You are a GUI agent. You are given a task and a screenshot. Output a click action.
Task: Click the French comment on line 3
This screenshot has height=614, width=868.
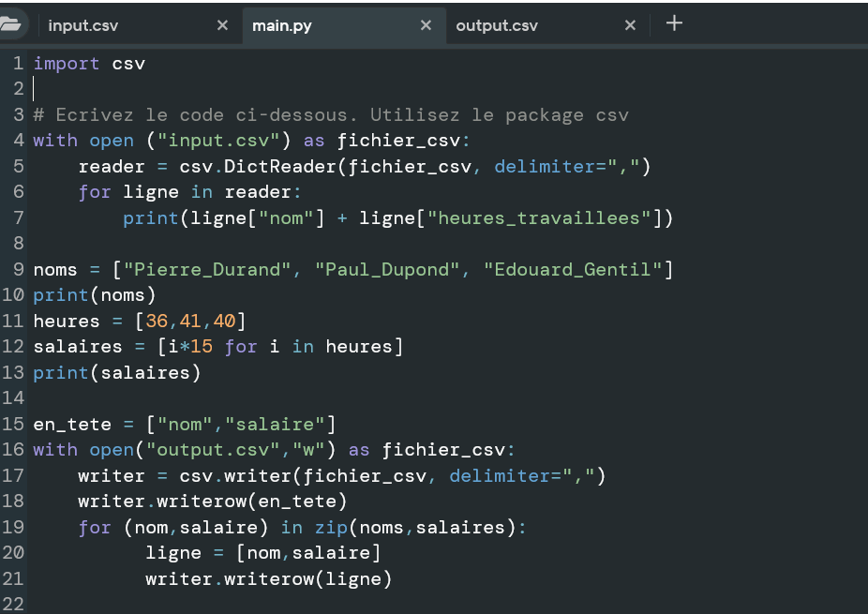[x=330, y=115]
